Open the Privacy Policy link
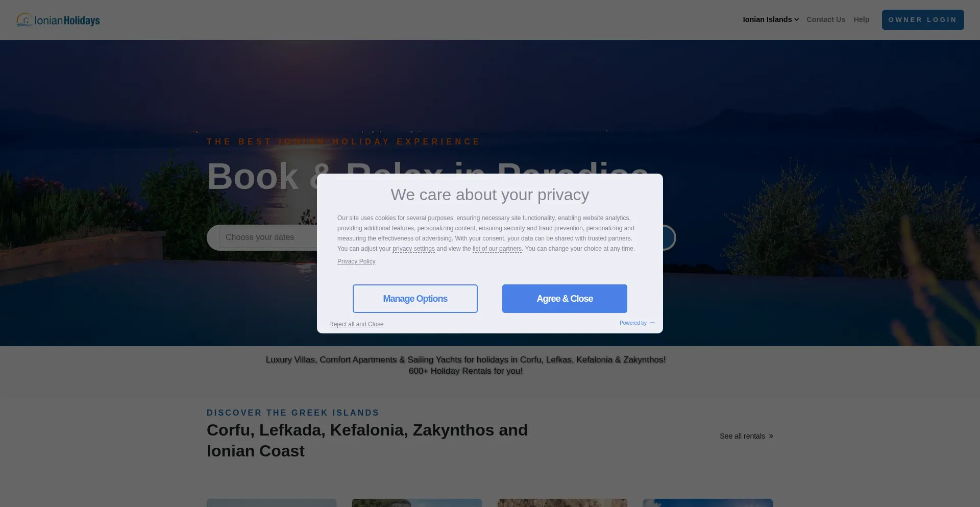Image resolution: width=980 pixels, height=507 pixels. pyautogui.click(x=356, y=261)
